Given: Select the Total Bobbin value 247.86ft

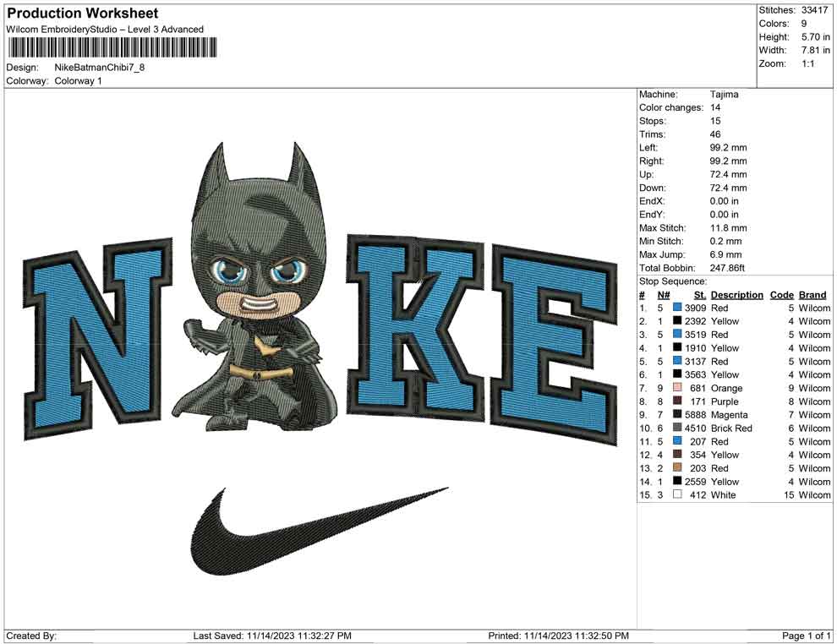Looking at the screenshot, I should click(x=727, y=268).
